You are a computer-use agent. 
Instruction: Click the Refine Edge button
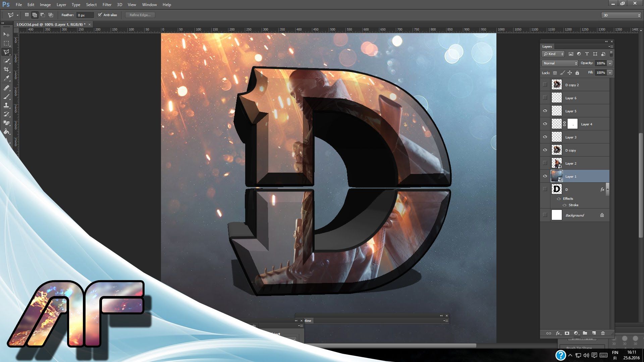[140, 15]
